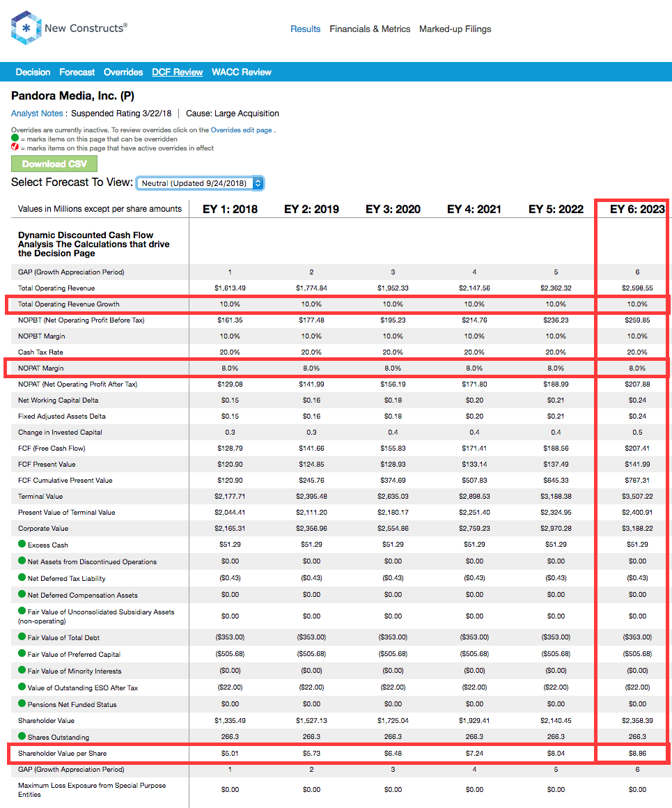The image size is (672, 808).
Task: Click green dot beside Net Assets from Discontinued Operations
Action: click(x=22, y=561)
